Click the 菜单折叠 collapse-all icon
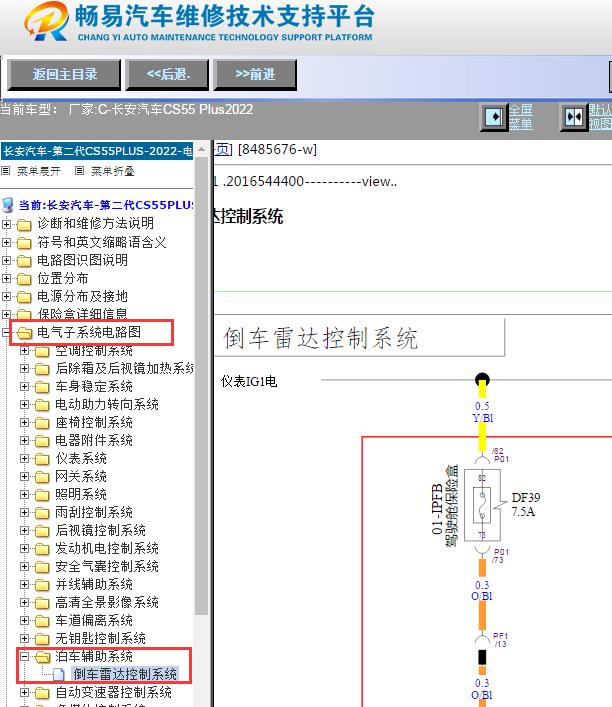The height and width of the screenshot is (707, 612). (x=79, y=171)
